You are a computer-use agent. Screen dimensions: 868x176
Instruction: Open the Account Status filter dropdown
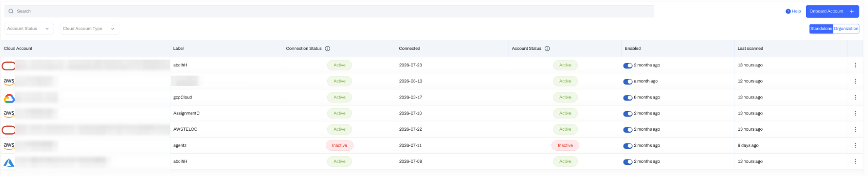point(29,28)
